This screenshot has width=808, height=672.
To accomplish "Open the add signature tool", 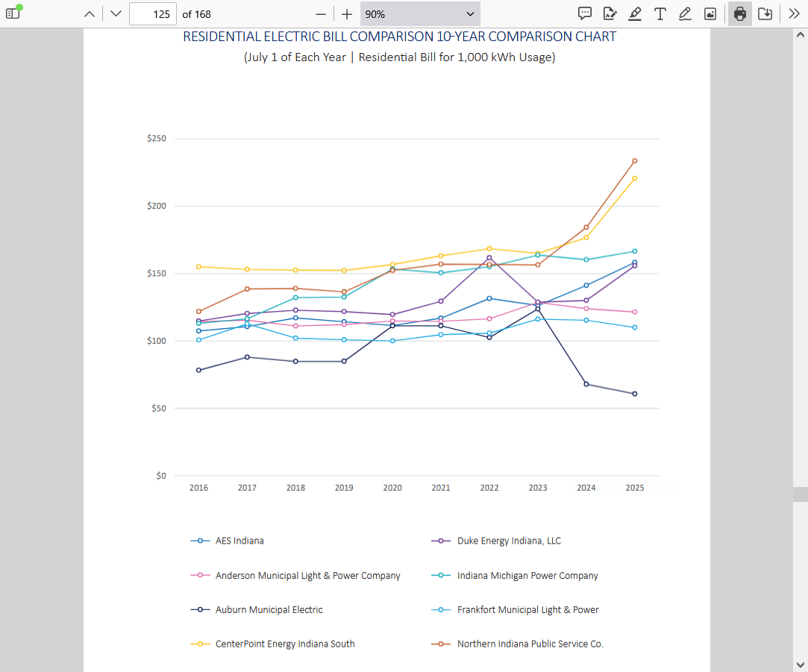I will tap(610, 13).
